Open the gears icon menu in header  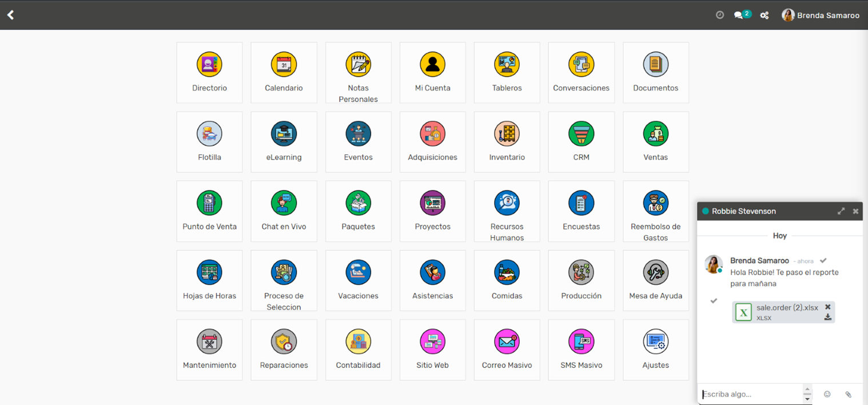[x=765, y=15]
